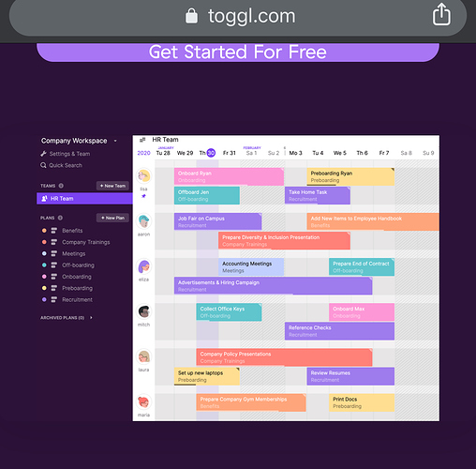Screen dimensions: 476x469
Task: Click the pin icon under lisa
Action: (143, 196)
